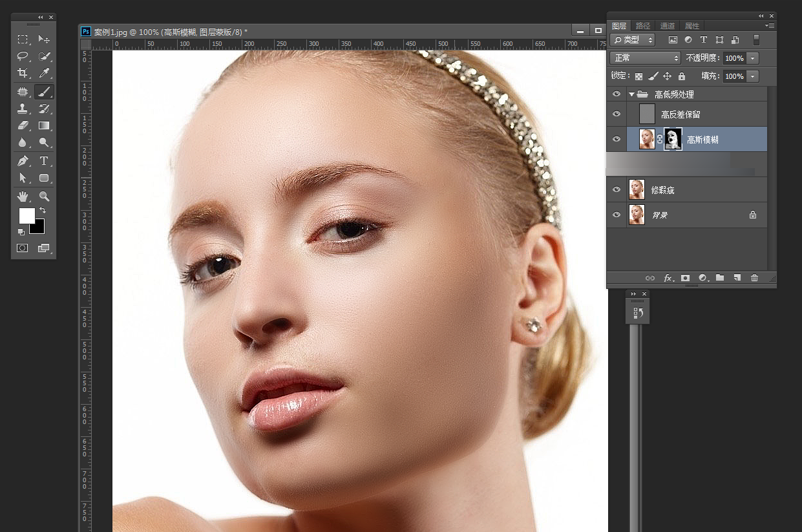Open the 路径 tab
The image size is (802, 532).
[643, 26]
